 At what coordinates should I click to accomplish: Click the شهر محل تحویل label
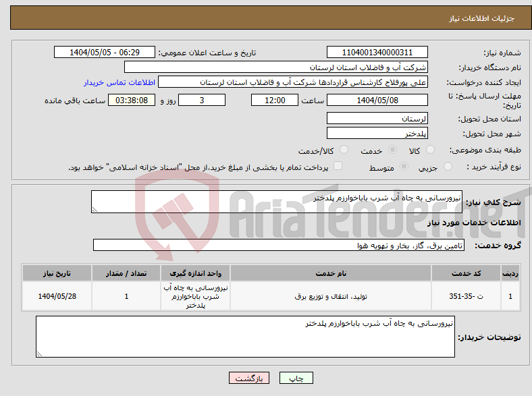[x=492, y=134]
